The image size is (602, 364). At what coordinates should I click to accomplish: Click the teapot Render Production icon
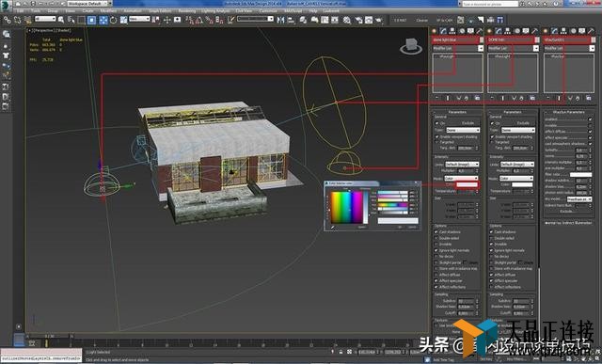[x=379, y=20]
